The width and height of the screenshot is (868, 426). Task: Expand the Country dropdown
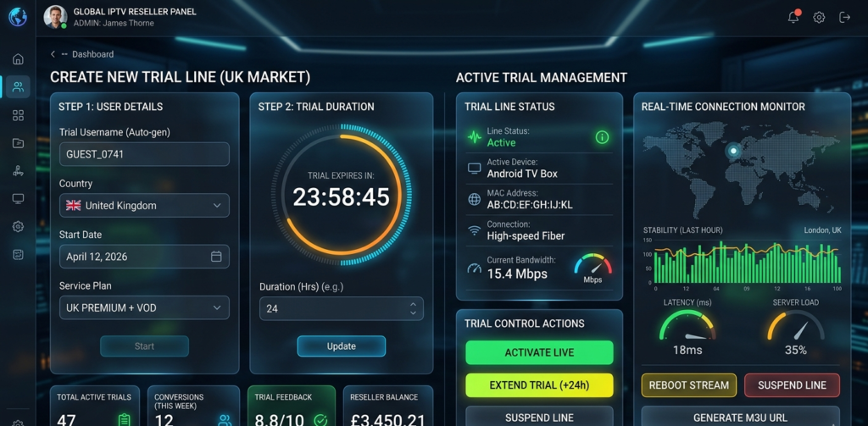point(216,205)
